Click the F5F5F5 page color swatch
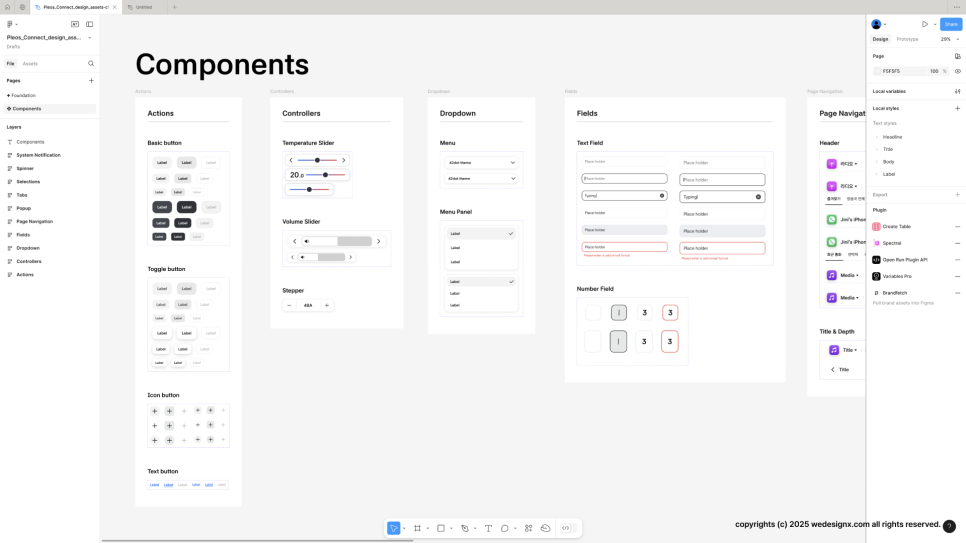Viewport: 966px width, 543px height. 877,71
